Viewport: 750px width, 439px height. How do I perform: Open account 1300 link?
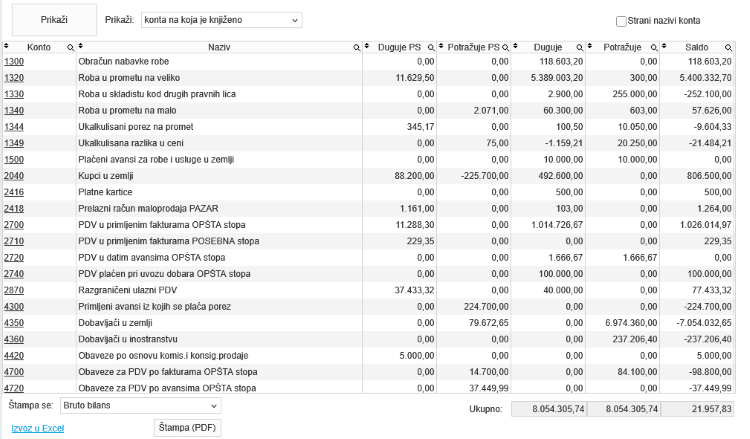(x=14, y=61)
